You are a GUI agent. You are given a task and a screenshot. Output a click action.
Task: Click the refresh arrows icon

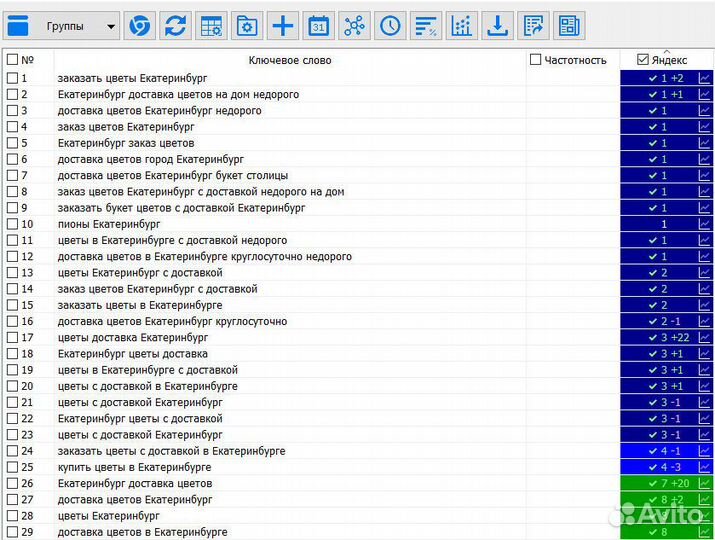176,27
